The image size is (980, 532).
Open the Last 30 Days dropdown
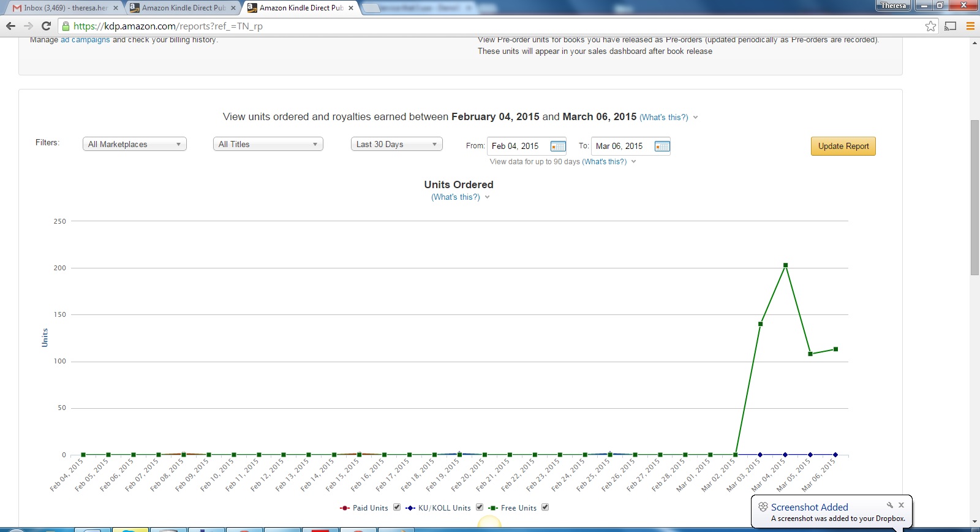tap(396, 144)
